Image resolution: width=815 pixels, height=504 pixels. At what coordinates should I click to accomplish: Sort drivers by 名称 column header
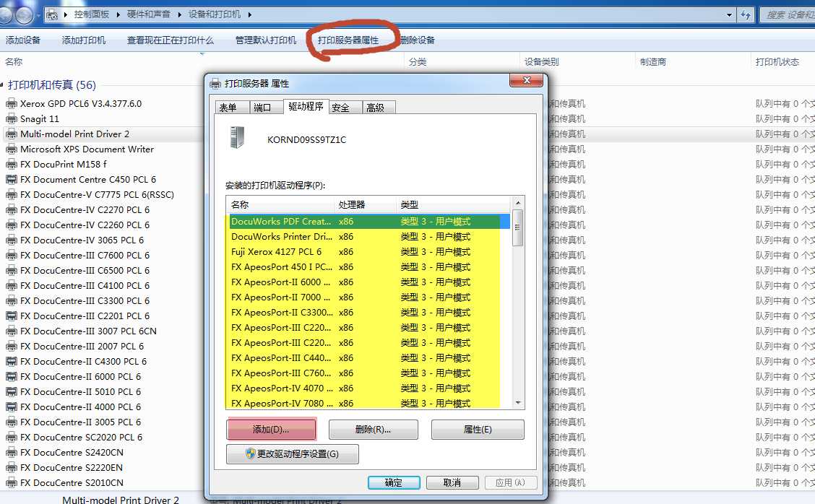(x=280, y=205)
